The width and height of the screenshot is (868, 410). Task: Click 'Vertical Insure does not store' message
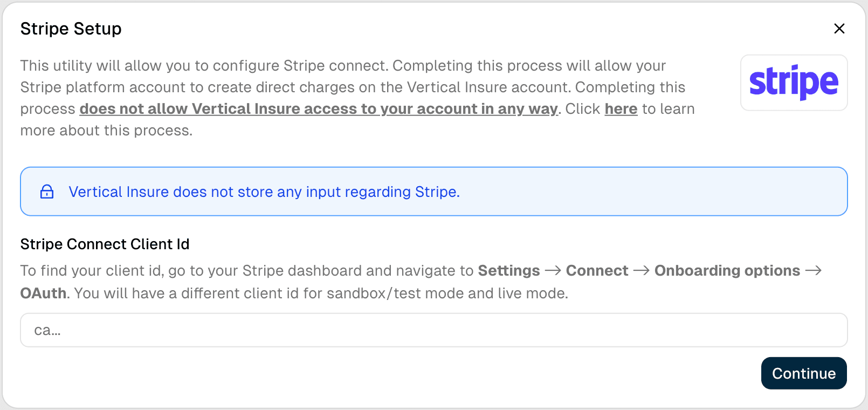(x=264, y=192)
